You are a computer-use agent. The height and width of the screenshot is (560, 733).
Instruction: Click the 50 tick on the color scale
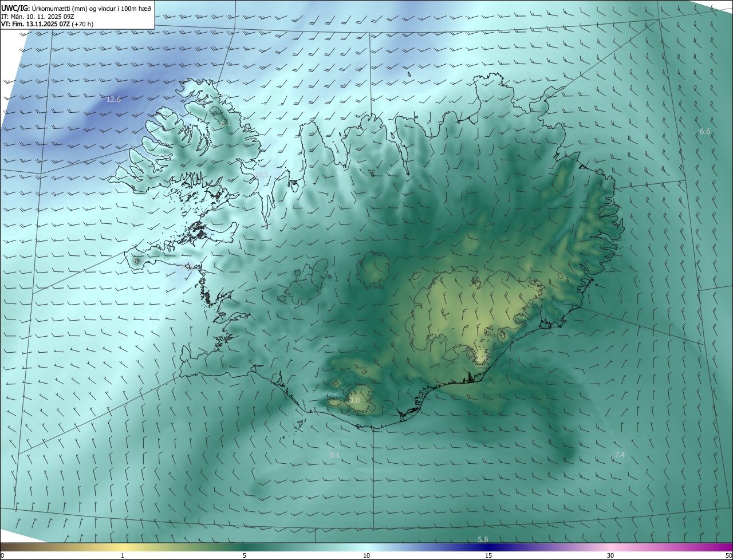(728, 556)
